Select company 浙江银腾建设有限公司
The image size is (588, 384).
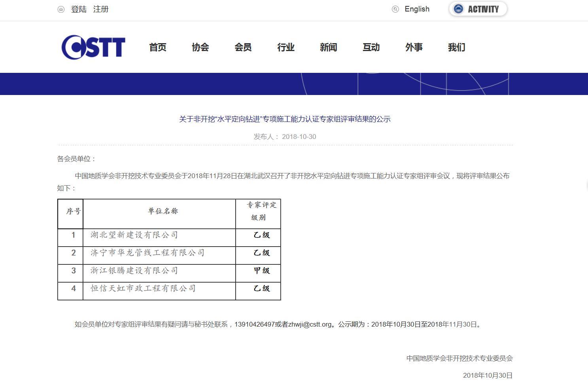[134, 270]
